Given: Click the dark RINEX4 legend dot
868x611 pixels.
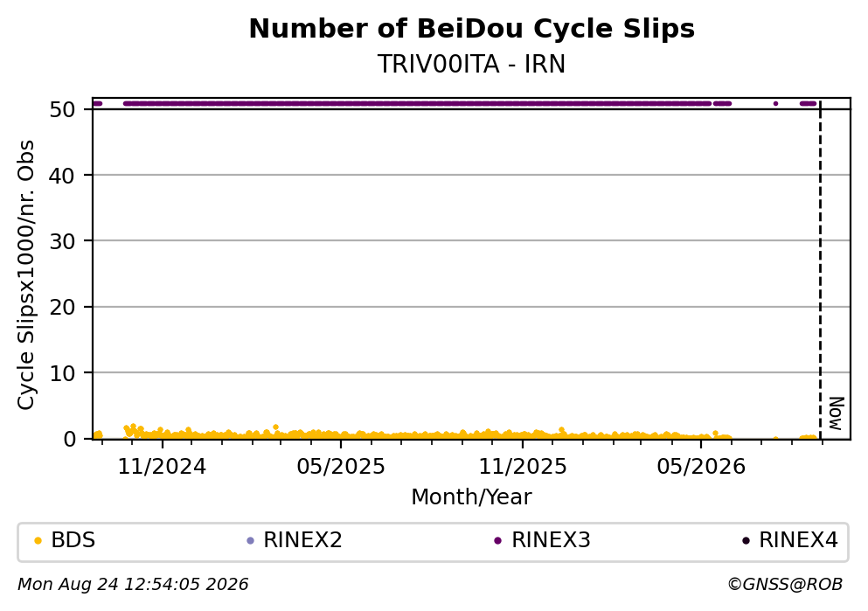Looking at the screenshot, I should [x=746, y=541].
